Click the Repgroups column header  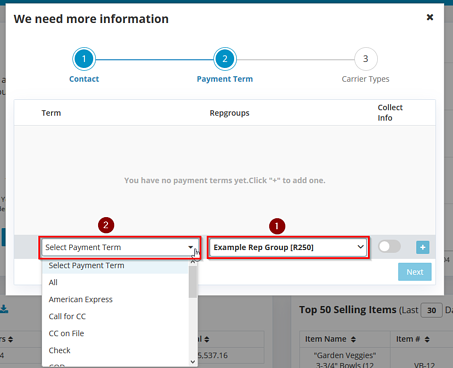point(229,113)
